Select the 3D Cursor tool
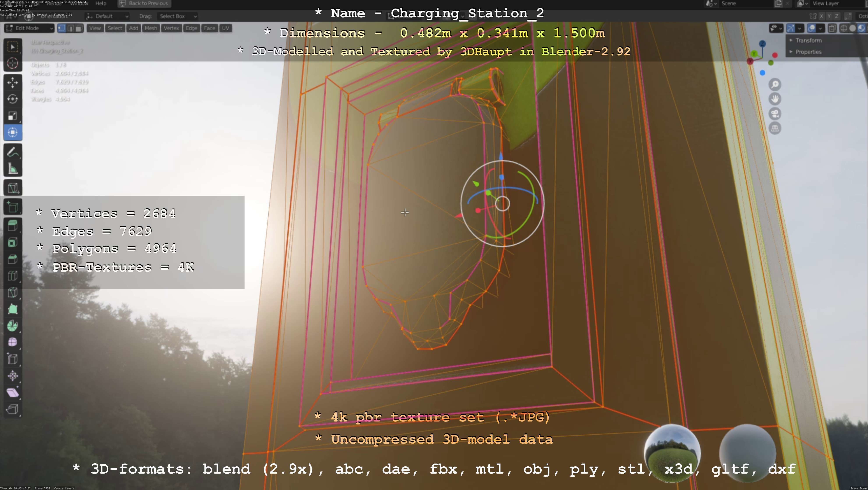The image size is (868, 490). (13, 63)
